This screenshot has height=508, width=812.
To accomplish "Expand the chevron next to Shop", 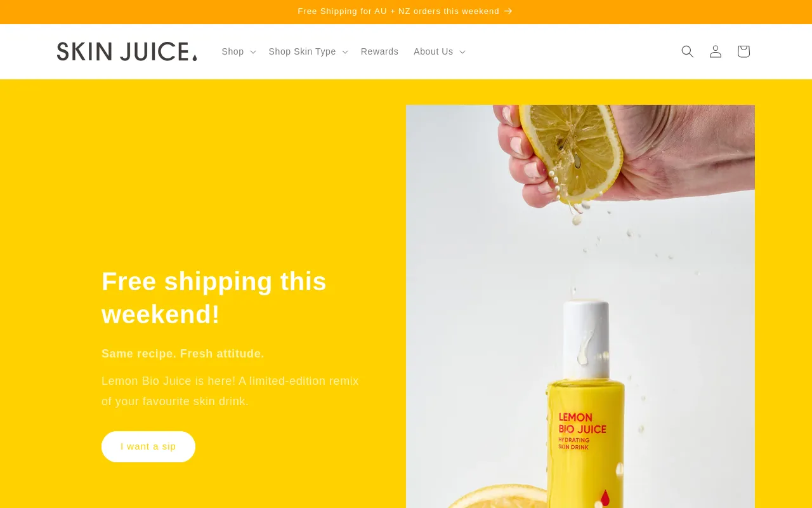I will pyautogui.click(x=252, y=52).
